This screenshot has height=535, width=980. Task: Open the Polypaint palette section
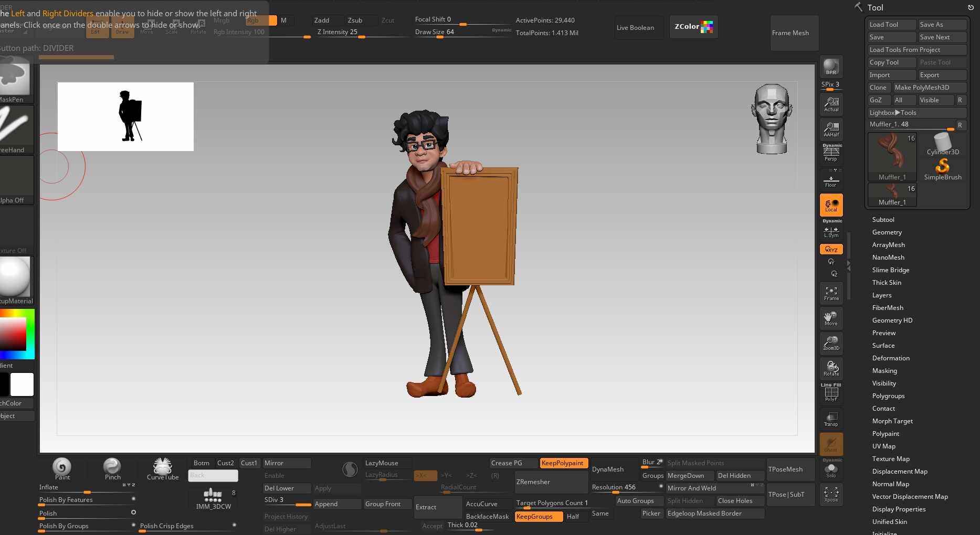(886, 434)
